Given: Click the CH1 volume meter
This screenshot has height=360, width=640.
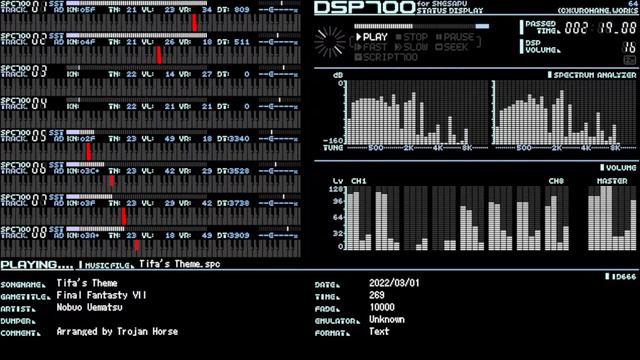Looking at the screenshot, I should tap(360, 218).
